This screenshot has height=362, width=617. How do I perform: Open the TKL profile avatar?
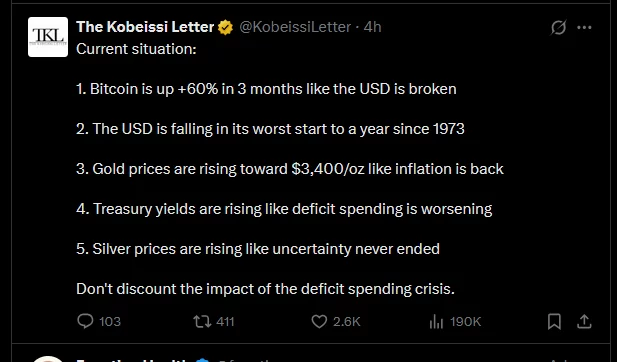tap(48, 37)
